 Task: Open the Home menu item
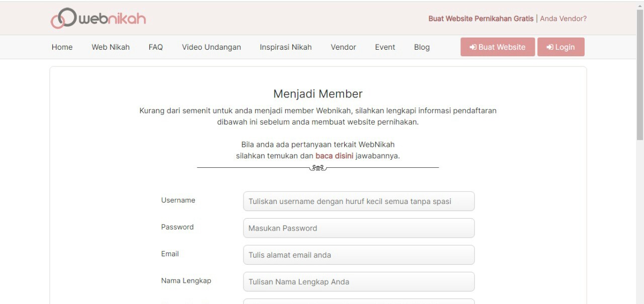pyautogui.click(x=62, y=47)
